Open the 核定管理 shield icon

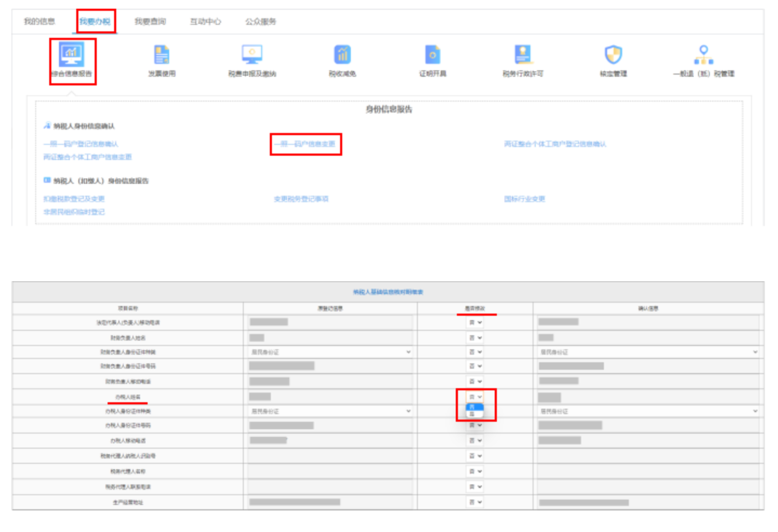tap(613, 55)
